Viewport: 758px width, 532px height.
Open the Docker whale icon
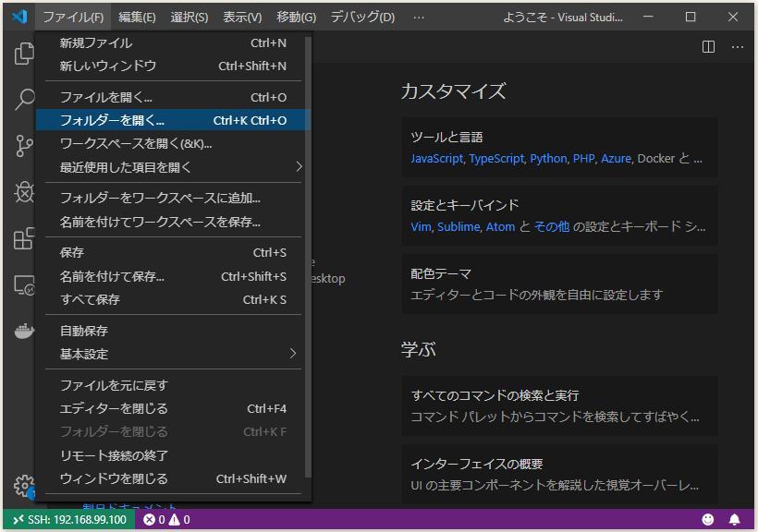(23, 331)
